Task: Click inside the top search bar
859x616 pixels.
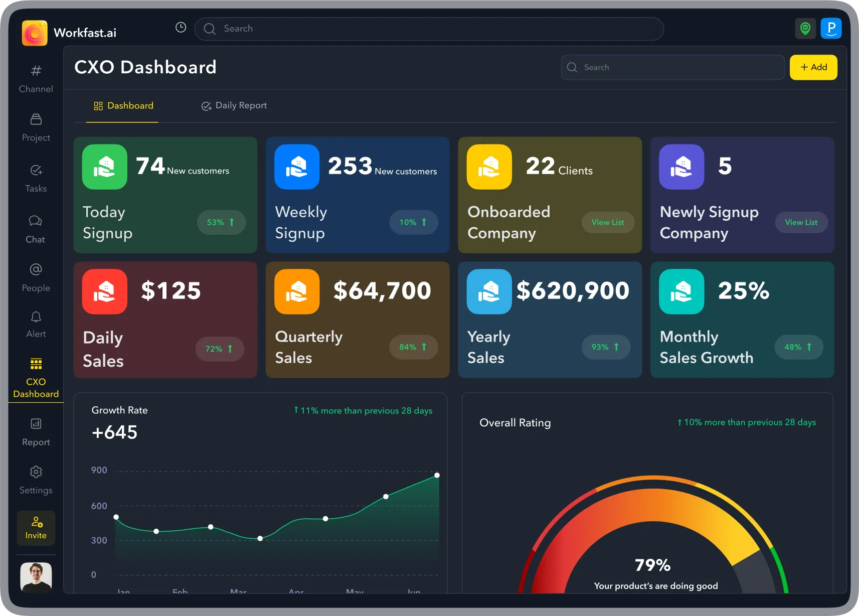Action: (x=429, y=29)
